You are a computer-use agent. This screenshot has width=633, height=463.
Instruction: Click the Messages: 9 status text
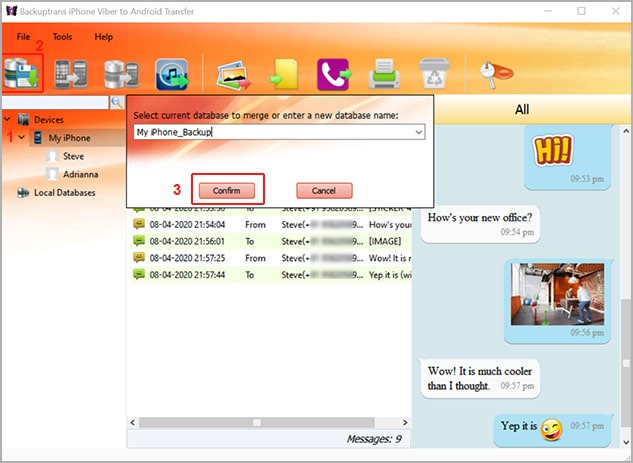(374, 439)
